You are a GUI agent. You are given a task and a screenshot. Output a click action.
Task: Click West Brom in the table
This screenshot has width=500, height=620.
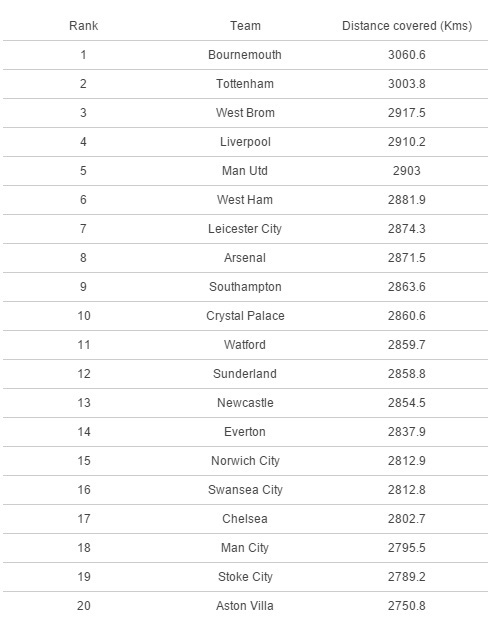(245, 113)
